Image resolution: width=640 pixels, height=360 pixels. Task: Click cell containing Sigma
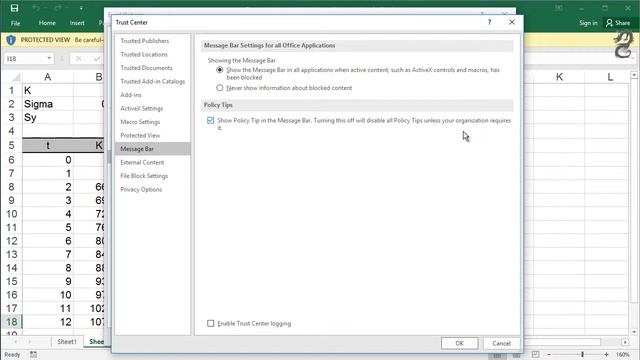(x=48, y=104)
